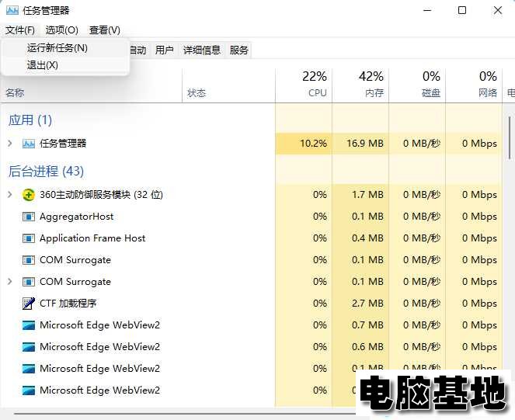Viewport: 515px width, 420px height.
Task: Sort by the 网络 column header
Action: pos(474,85)
